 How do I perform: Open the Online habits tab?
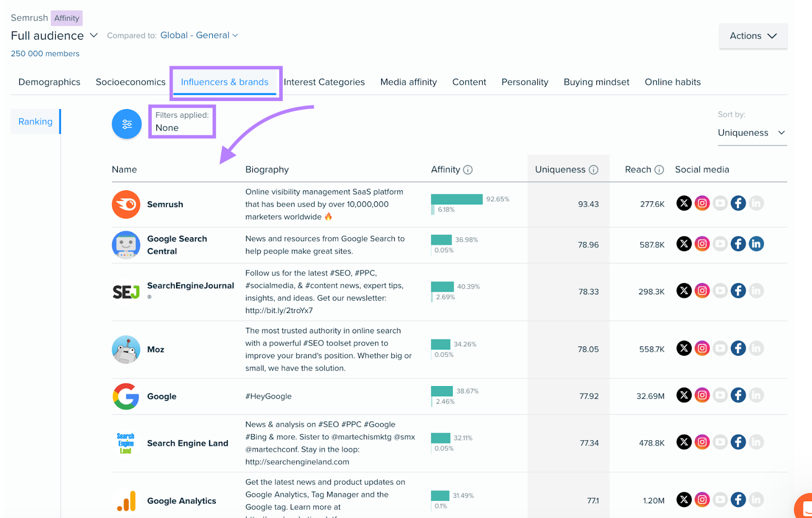click(x=672, y=82)
